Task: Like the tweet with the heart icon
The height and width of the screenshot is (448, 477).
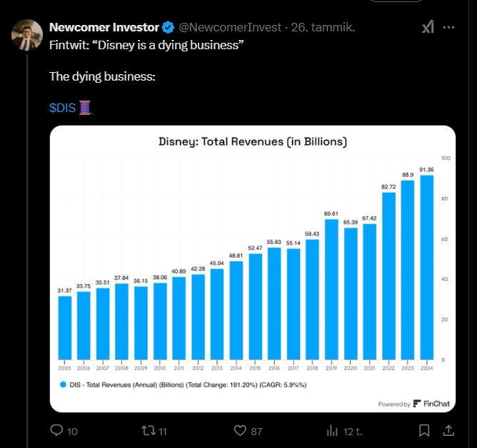Action: tap(241, 431)
